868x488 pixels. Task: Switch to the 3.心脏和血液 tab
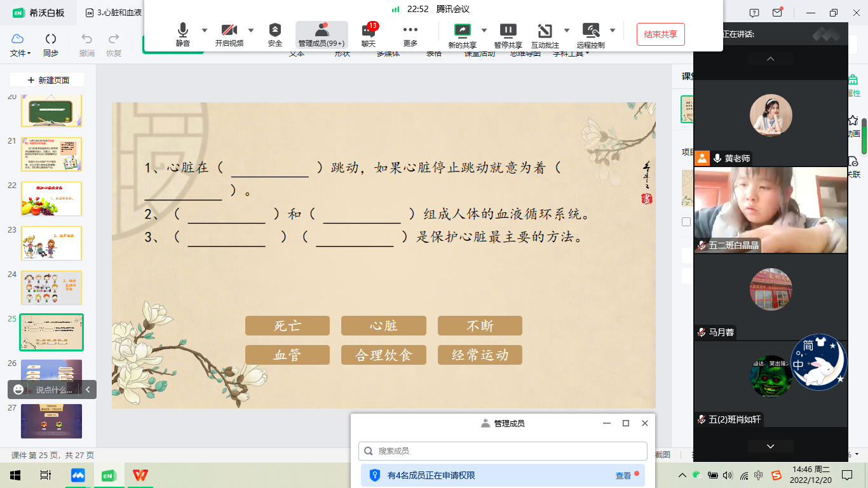114,13
